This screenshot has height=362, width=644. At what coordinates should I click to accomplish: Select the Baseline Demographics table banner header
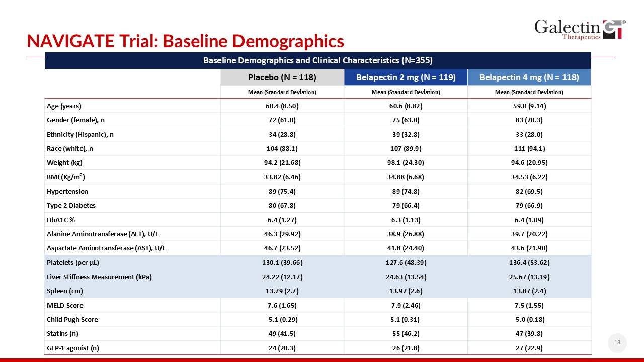pos(317,60)
